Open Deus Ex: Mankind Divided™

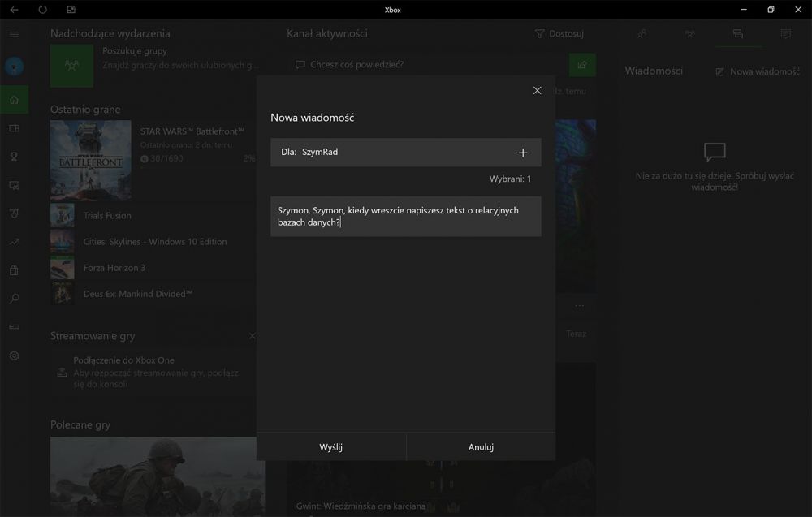click(x=138, y=294)
